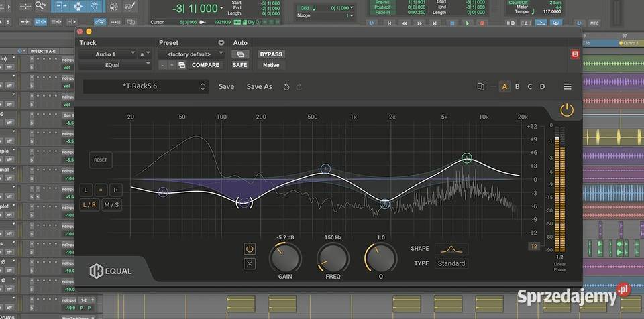
Task: Toggle the selected band's power button
Action: (x=250, y=249)
